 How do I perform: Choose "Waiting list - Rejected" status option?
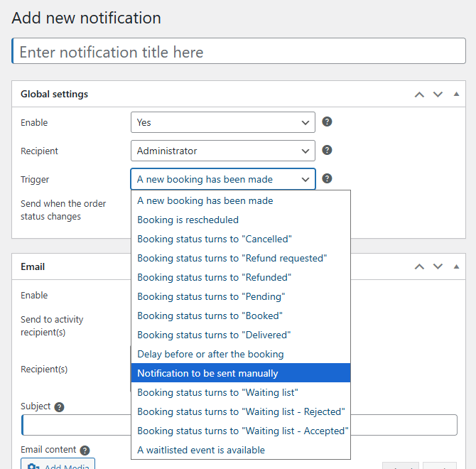coord(241,411)
